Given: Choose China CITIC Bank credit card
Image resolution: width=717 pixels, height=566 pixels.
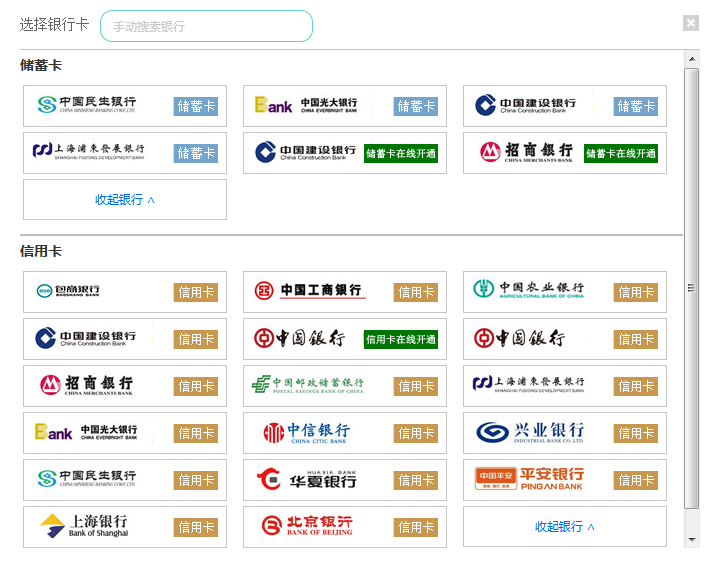Looking at the screenshot, I should pos(345,433).
